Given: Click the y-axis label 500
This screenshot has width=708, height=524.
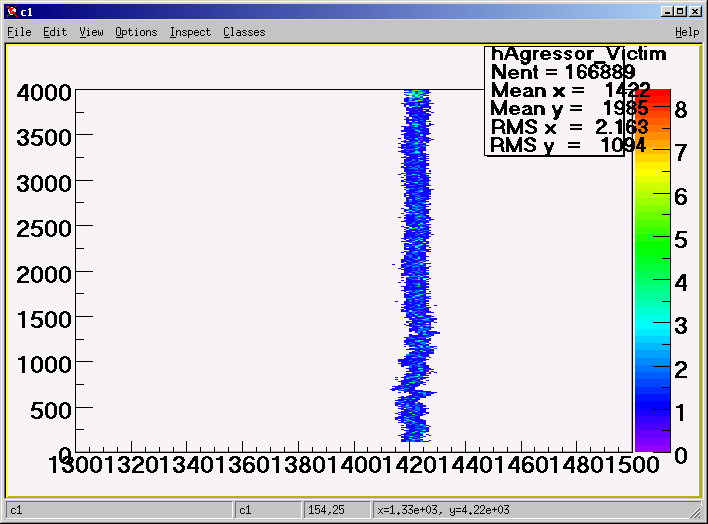Looking at the screenshot, I should (x=51, y=411).
